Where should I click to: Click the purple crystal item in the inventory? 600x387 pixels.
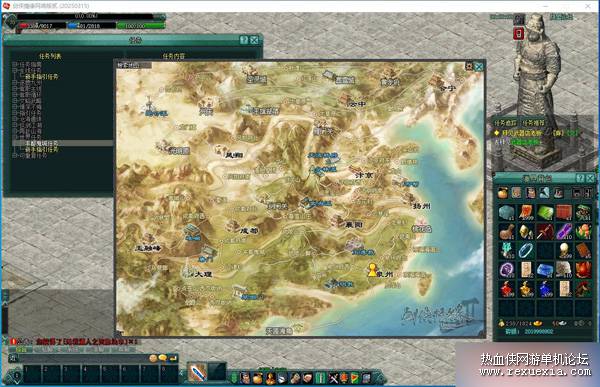pyautogui.click(x=564, y=232)
